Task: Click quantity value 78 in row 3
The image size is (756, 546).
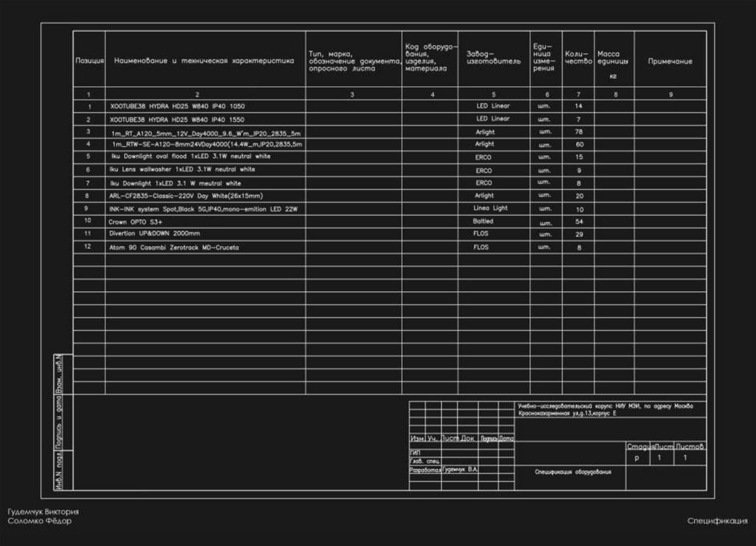Action: [579, 132]
